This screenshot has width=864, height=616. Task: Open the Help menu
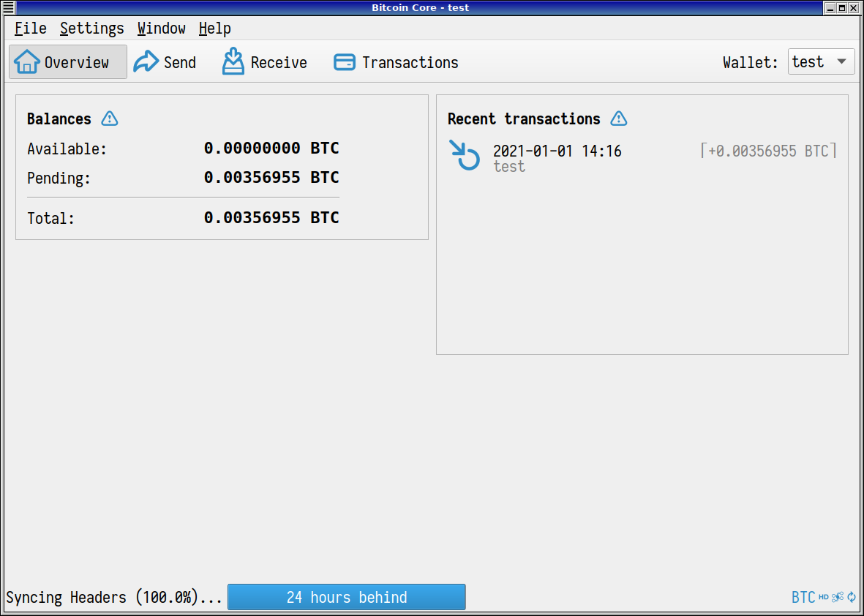coord(214,28)
